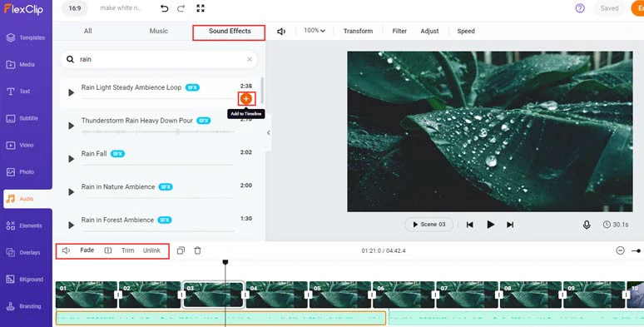The width and height of the screenshot is (644, 327).
Task: Click the video volume speaker icon
Action: click(281, 32)
